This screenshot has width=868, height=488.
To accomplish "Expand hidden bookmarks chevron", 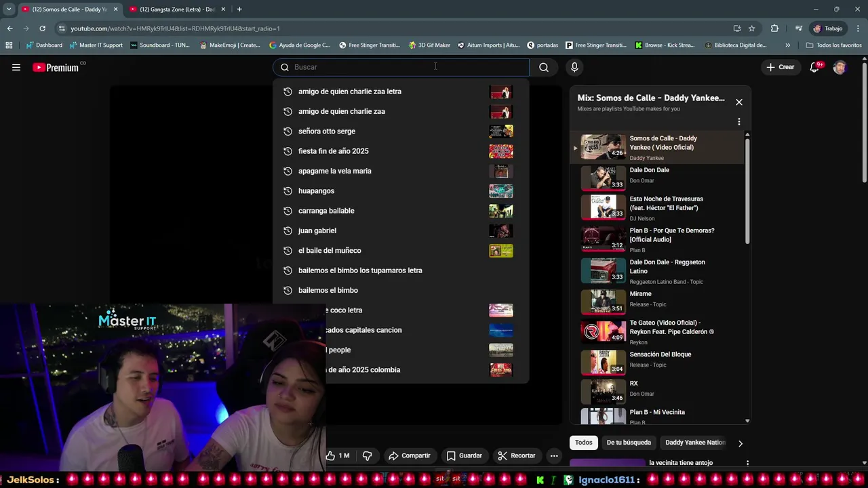I will [x=787, y=45].
